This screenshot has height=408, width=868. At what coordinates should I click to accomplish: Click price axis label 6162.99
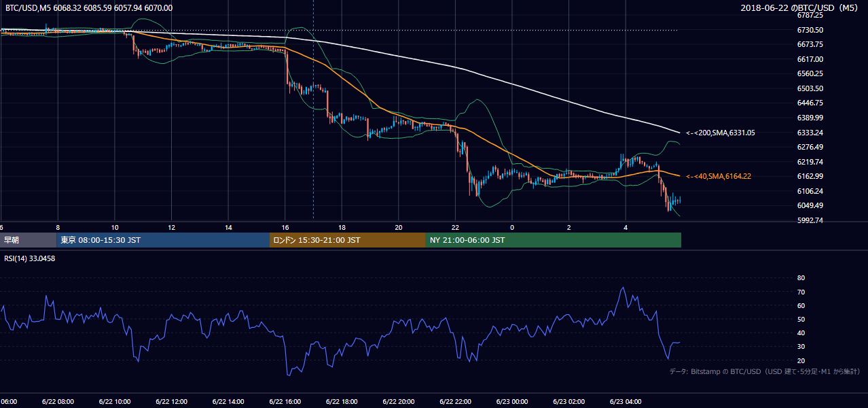coord(810,176)
